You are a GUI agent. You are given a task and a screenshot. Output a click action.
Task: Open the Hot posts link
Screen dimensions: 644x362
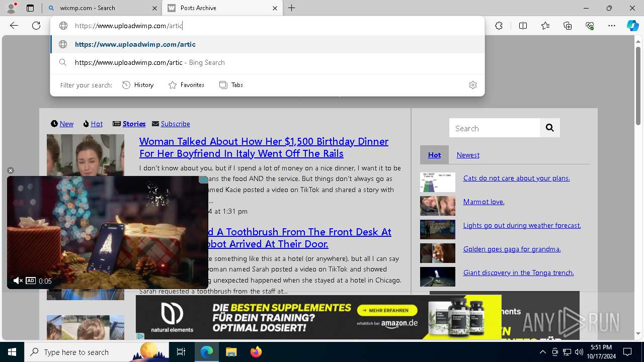(97, 124)
